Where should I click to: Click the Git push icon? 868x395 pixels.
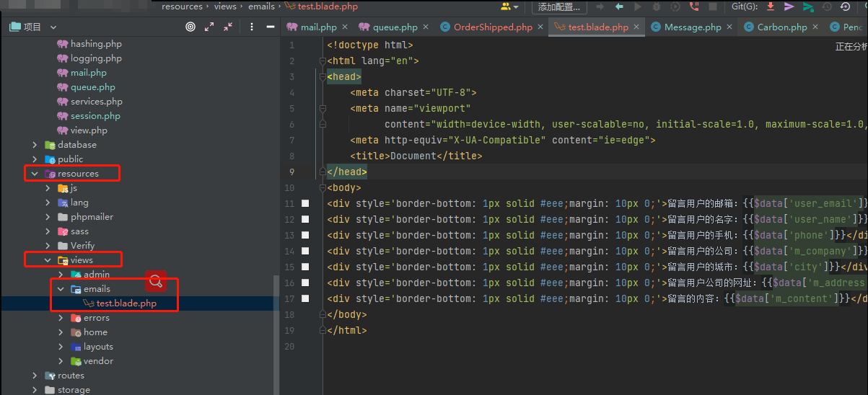(x=808, y=6)
